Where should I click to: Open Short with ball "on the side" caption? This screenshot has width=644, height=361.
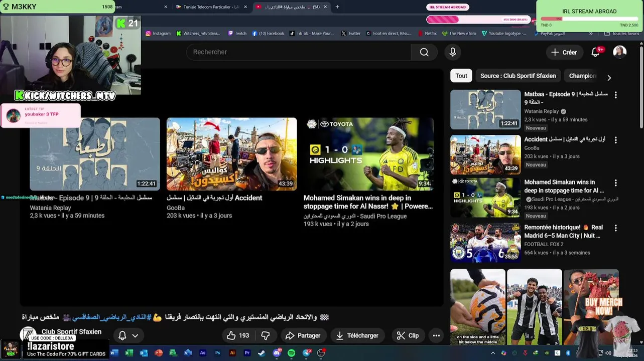478,307
